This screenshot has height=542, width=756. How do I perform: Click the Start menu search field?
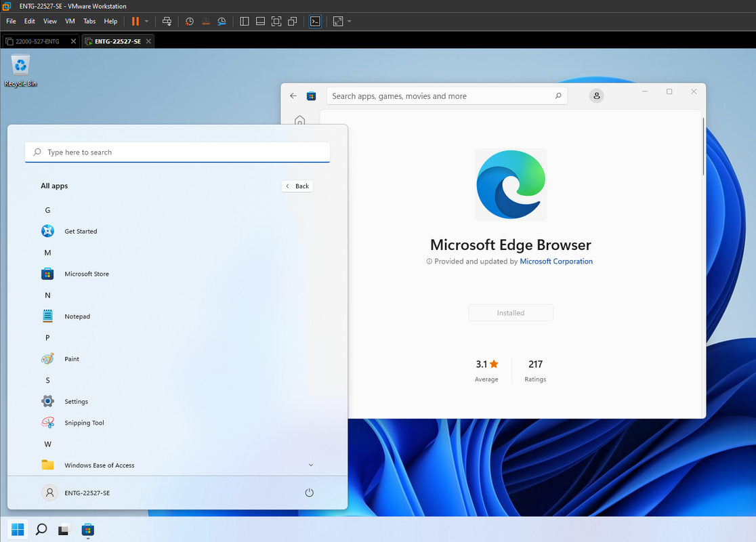(177, 152)
